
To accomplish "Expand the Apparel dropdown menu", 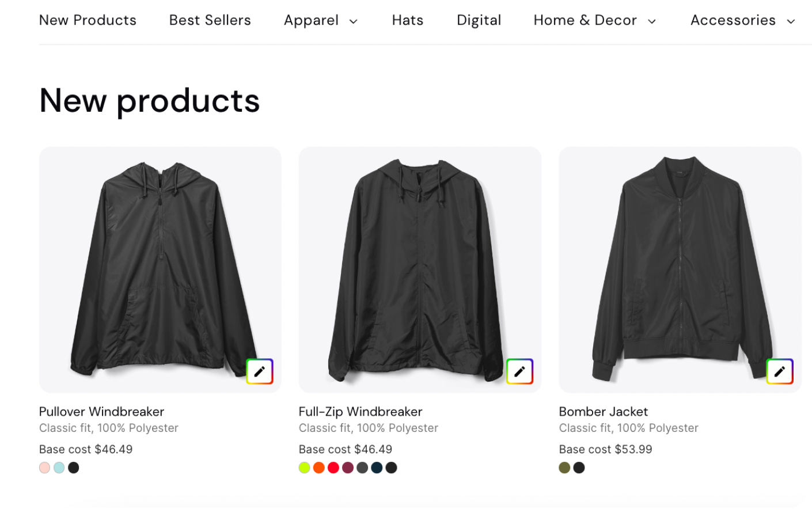I will (x=321, y=20).
